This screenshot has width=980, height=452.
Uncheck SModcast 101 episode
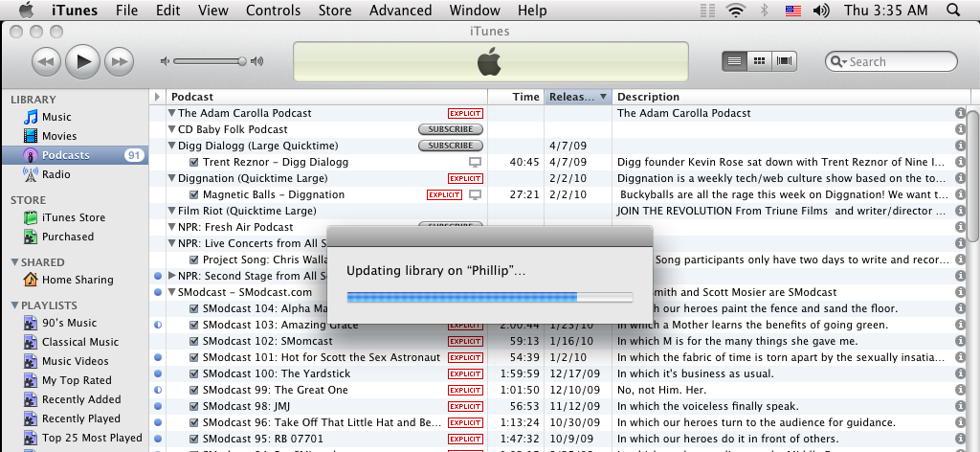(x=193, y=357)
